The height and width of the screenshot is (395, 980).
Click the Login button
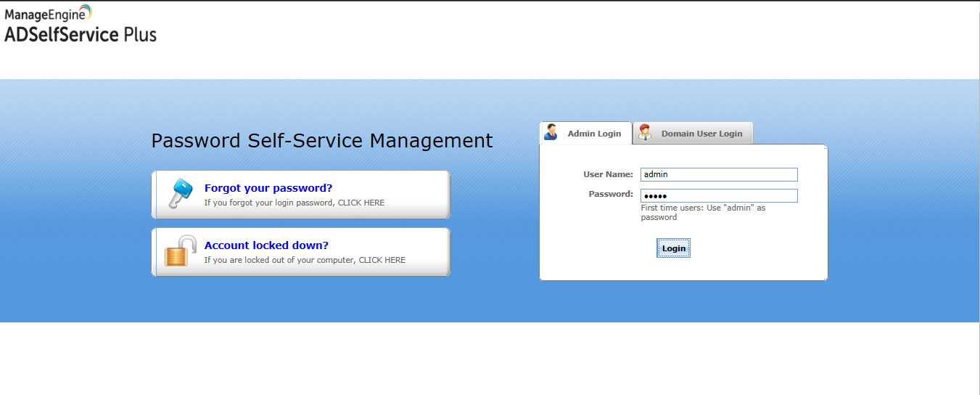pyautogui.click(x=674, y=248)
